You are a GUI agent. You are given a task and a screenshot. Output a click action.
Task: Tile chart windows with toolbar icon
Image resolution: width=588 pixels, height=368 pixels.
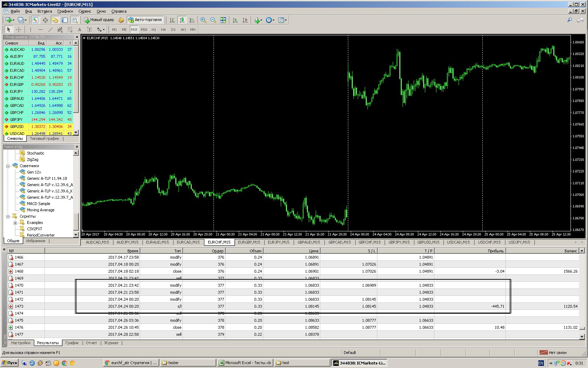[223, 20]
